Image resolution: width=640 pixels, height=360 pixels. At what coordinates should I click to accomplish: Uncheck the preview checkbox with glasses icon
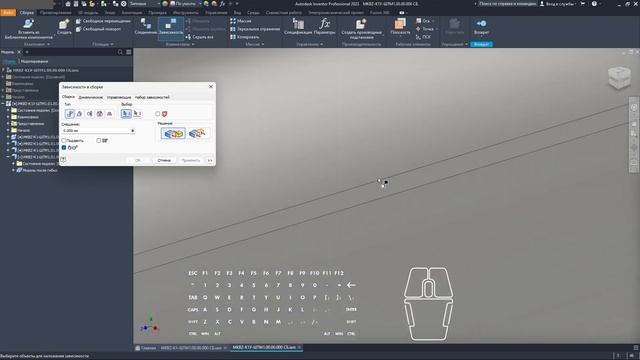click(x=64, y=147)
